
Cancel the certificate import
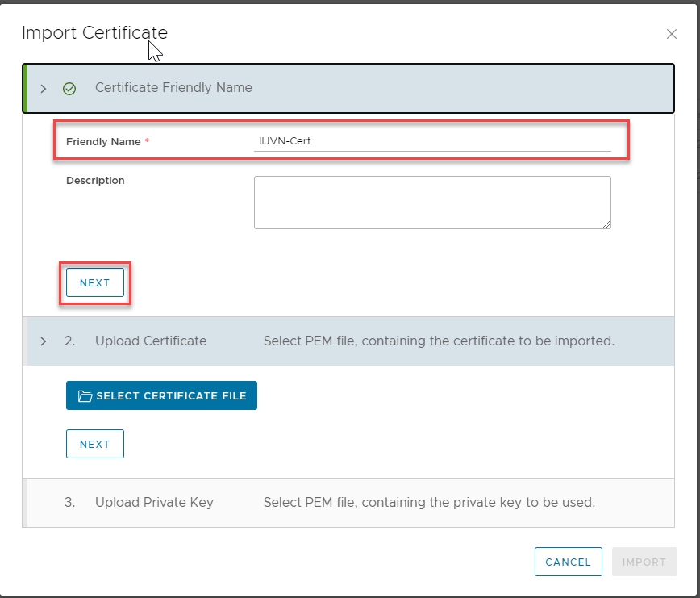click(x=568, y=562)
